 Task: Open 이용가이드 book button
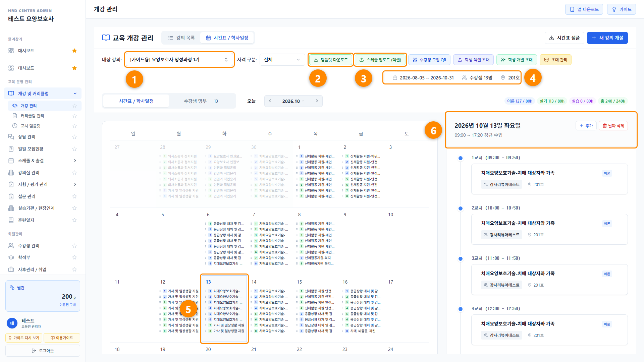click(62, 338)
